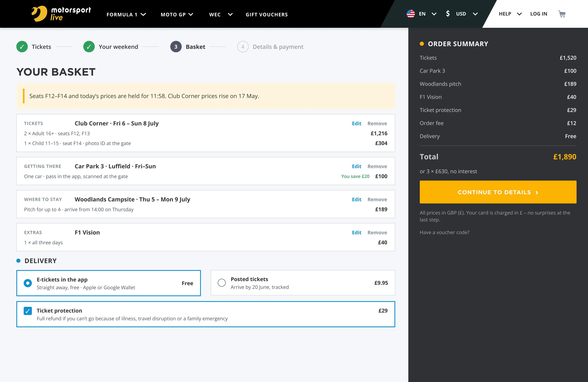
Task: Click the Woodlands pitch summary line
Action: (498, 84)
